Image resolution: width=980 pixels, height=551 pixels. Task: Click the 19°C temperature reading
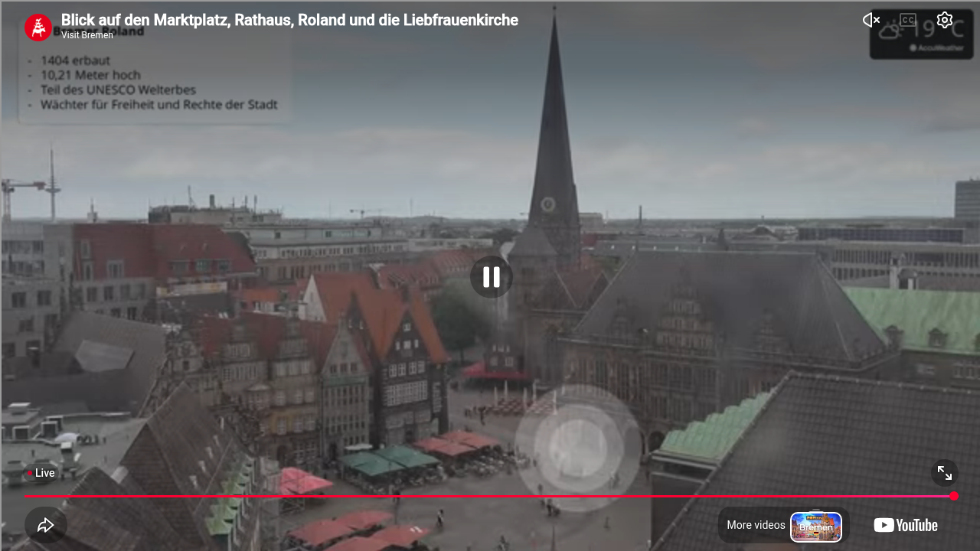938,29
